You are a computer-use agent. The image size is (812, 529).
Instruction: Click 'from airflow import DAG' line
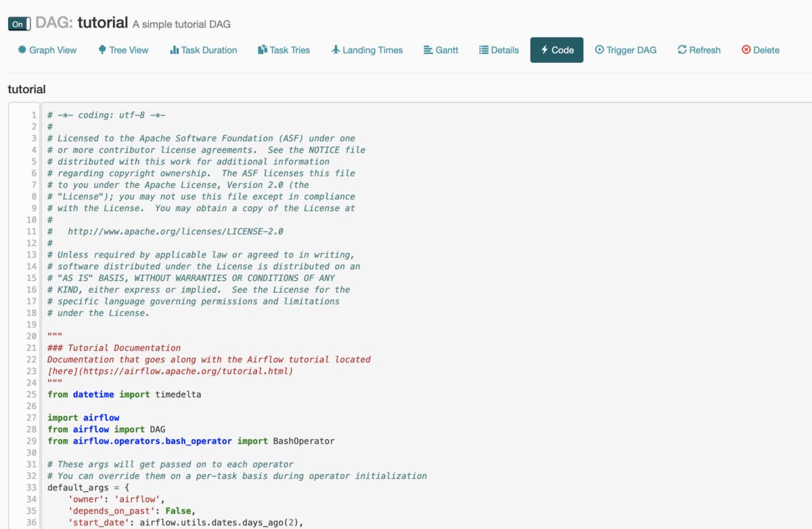tap(106, 429)
